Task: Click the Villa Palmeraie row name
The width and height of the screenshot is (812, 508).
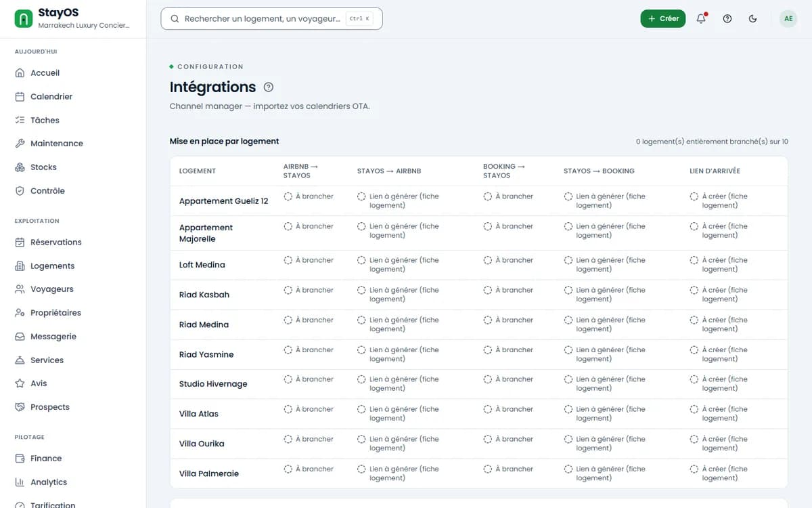Action: click(209, 473)
